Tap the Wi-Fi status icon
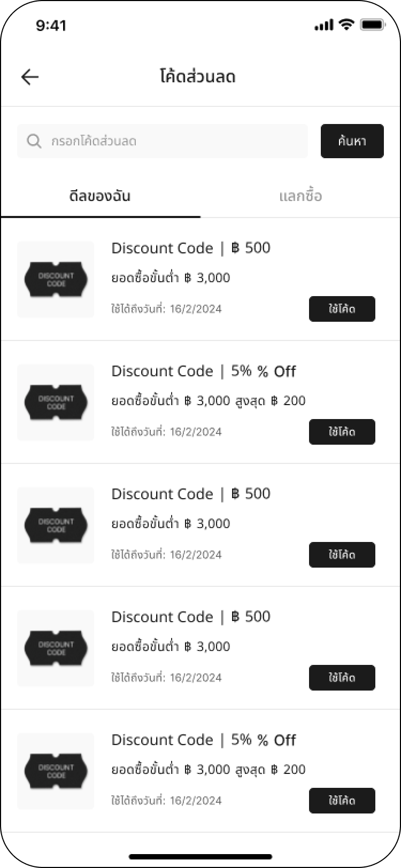 [x=346, y=25]
